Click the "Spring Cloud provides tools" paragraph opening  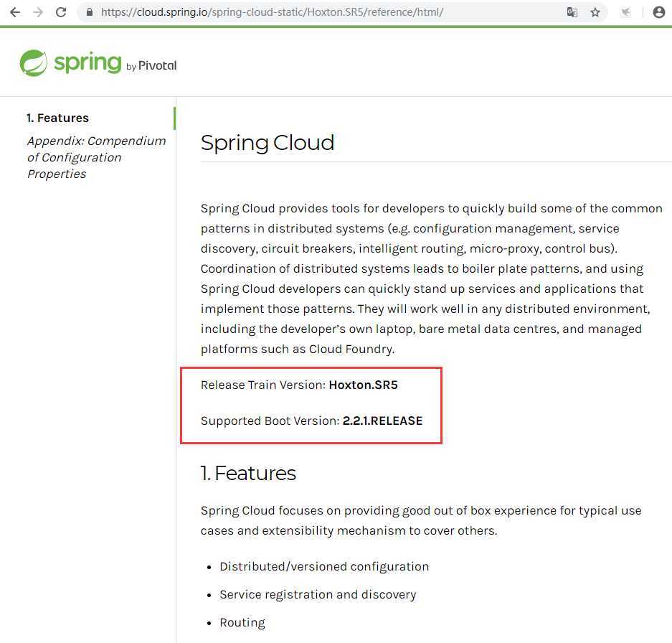pos(280,208)
